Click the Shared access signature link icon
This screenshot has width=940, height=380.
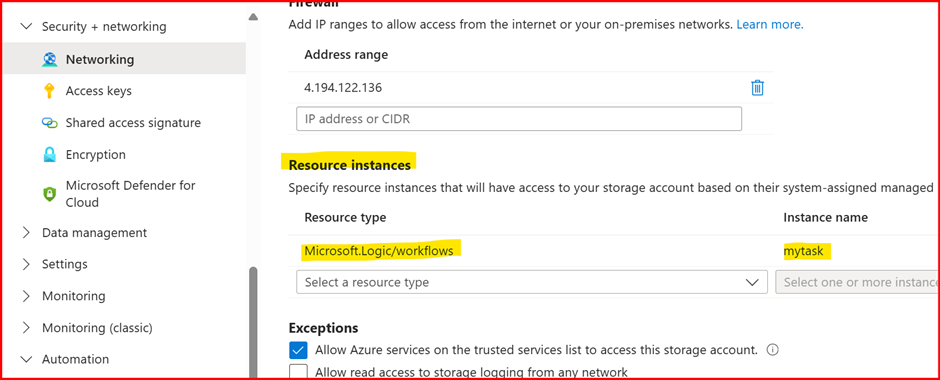pos(50,123)
